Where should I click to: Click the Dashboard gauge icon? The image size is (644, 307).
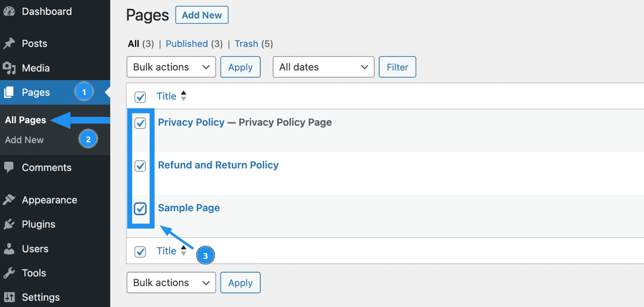tap(9, 12)
